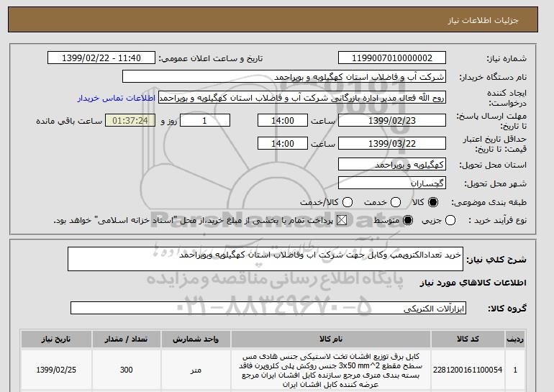The width and height of the screenshot is (554, 392).
Task: Click the delivery city field گچساران
Action: coord(392,183)
